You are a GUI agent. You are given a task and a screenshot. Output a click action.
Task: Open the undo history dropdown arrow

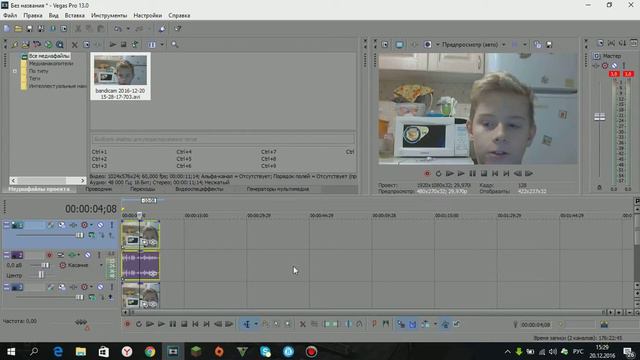point(128,29)
